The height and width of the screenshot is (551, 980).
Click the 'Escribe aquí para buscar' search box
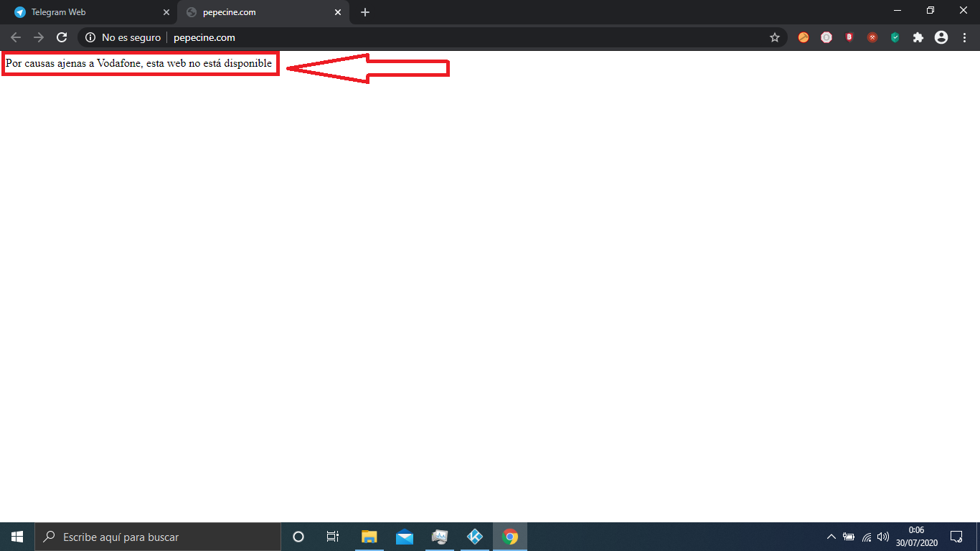(158, 537)
